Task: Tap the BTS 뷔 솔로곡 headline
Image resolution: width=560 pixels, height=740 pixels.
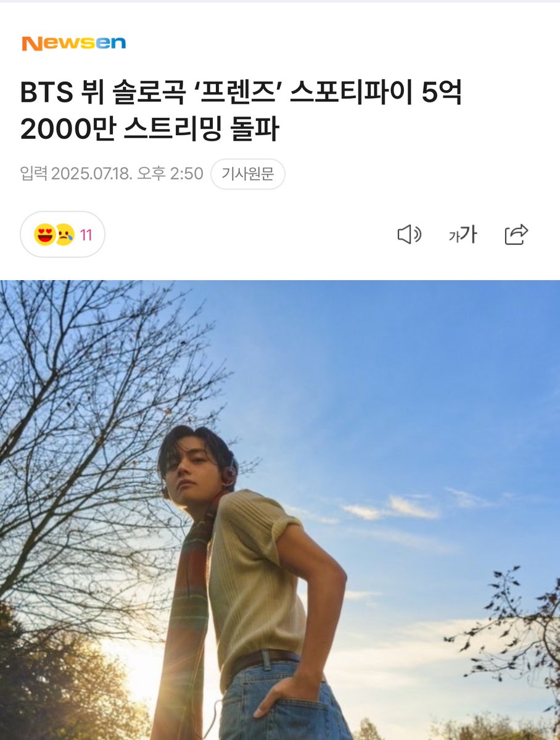Action: click(x=241, y=110)
